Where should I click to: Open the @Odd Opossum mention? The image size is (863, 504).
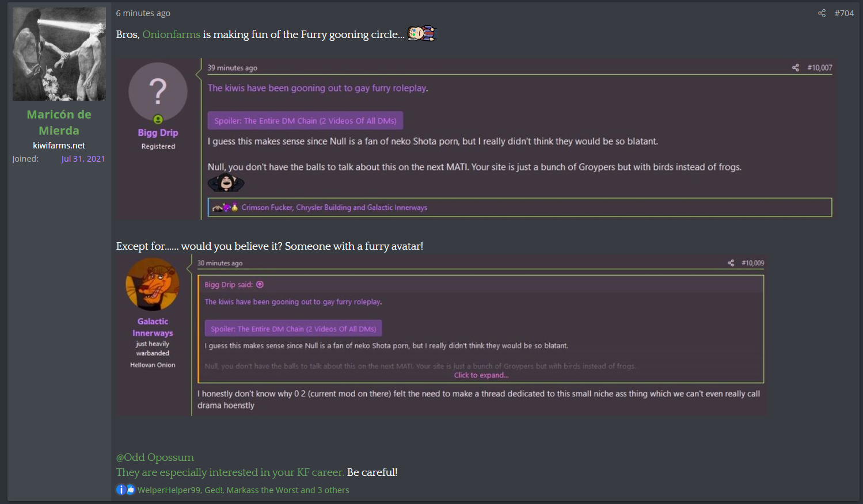pos(155,457)
